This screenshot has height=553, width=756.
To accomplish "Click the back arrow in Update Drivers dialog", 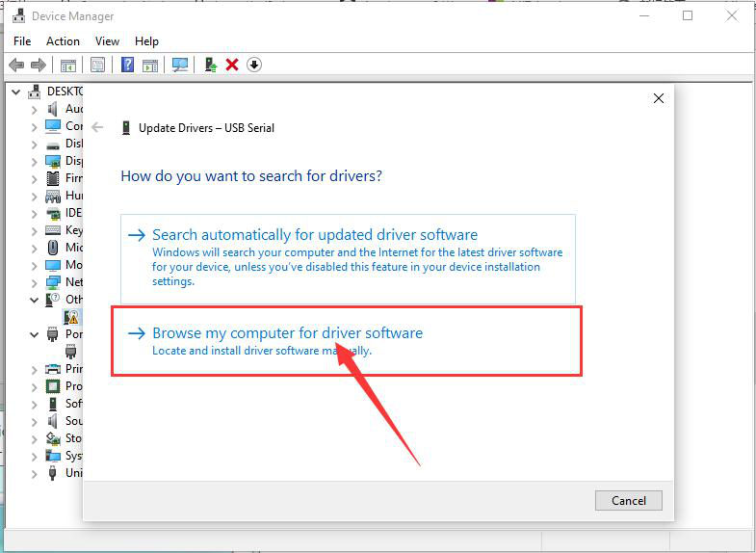I will [x=97, y=128].
